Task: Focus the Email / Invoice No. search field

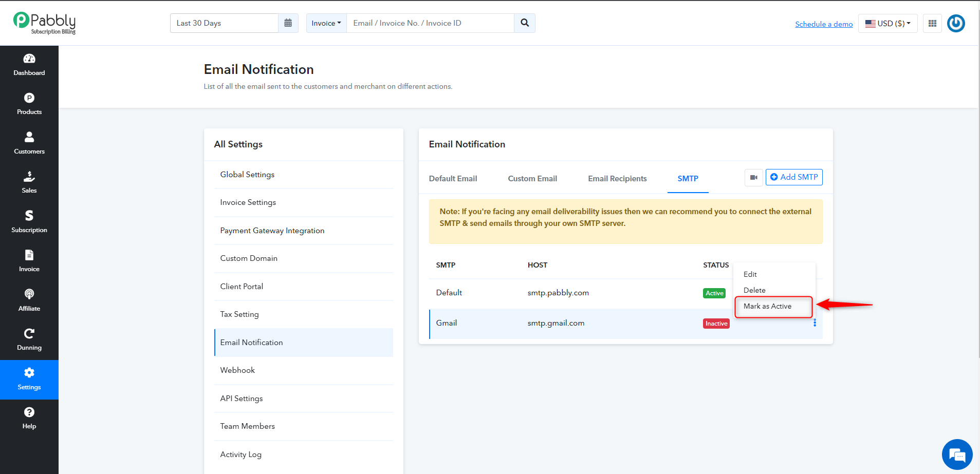Action: [x=430, y=23]
